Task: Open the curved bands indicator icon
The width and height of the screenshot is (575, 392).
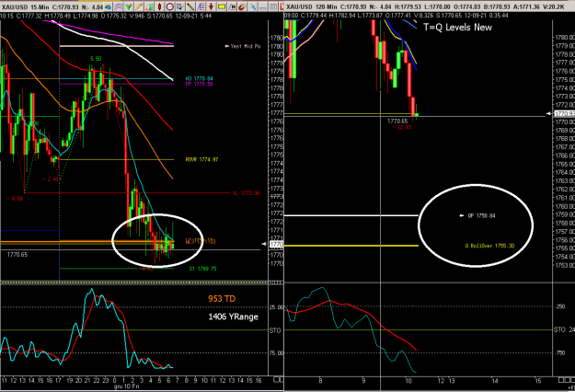Action: (118, 6)
